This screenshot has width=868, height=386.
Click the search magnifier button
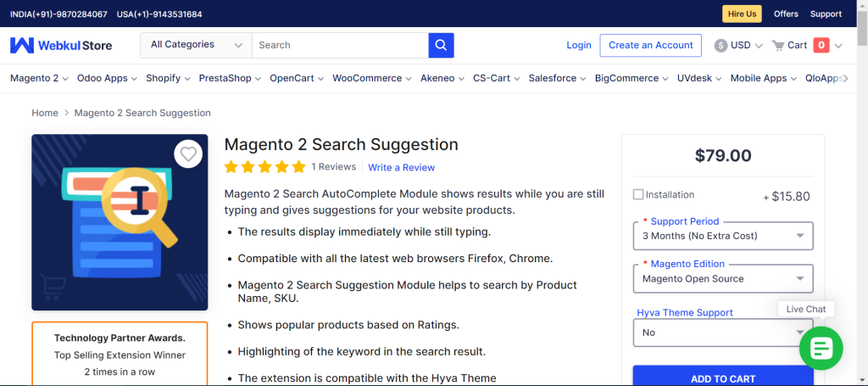tap(441, 45)
